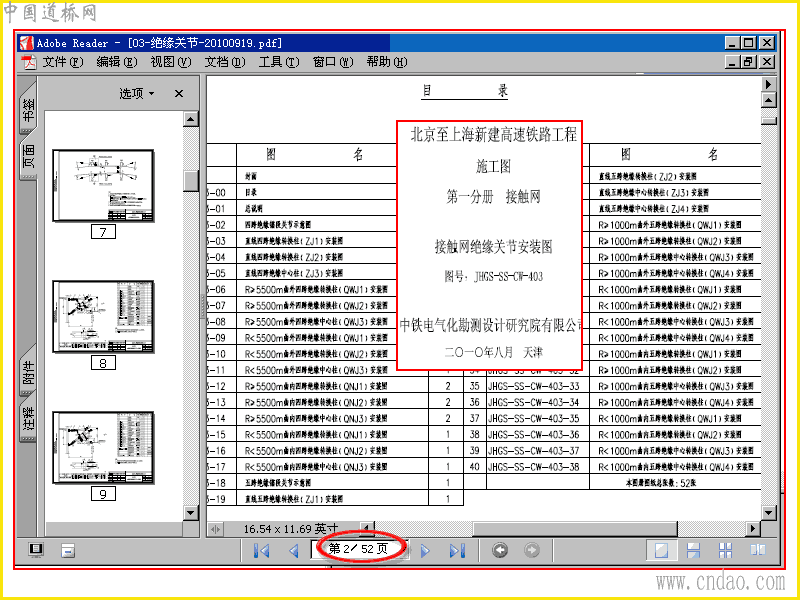Jump to last page arrow icon

pyautogui.click(x=457, y=551)
